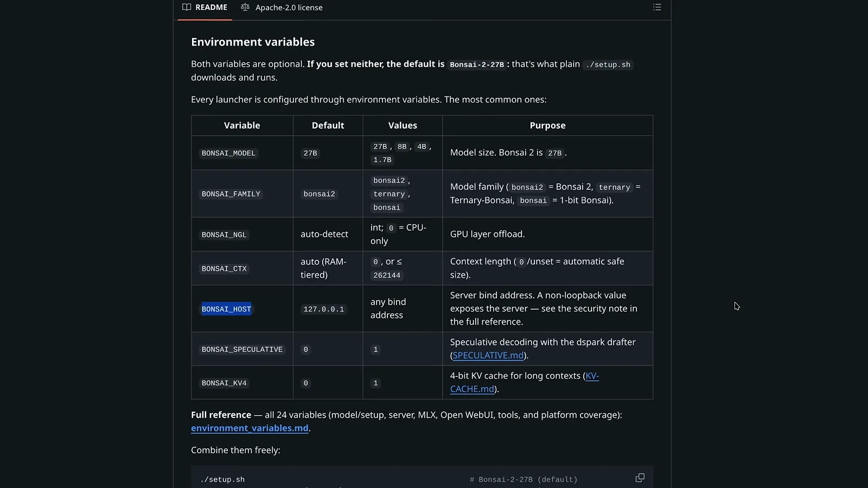This screenshot has height=488, width=868.
Task: Click the Combine them freely text
Action: [235, 450]
